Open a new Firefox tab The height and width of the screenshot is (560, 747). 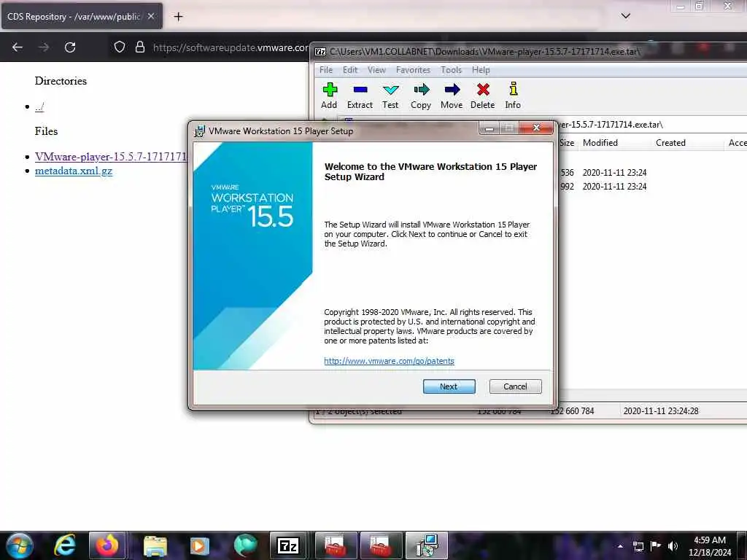coord(178,17)
